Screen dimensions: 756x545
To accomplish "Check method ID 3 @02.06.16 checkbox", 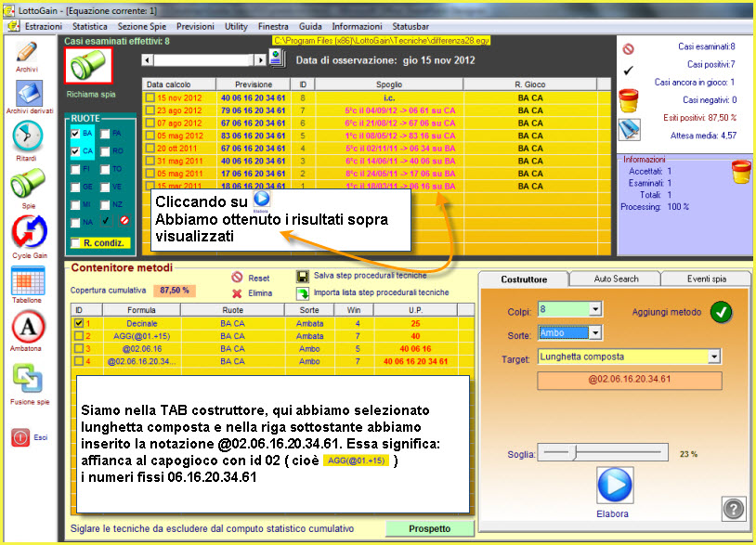I will pos(79,348).
